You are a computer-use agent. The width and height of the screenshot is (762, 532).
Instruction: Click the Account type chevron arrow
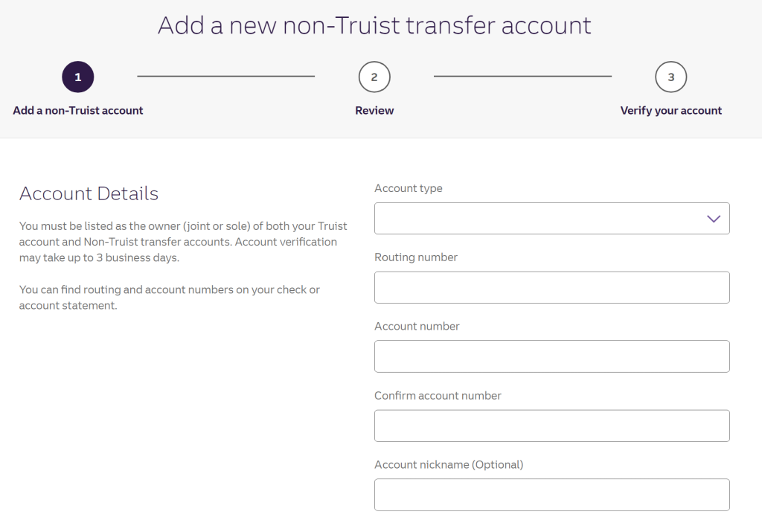point(714,219)
